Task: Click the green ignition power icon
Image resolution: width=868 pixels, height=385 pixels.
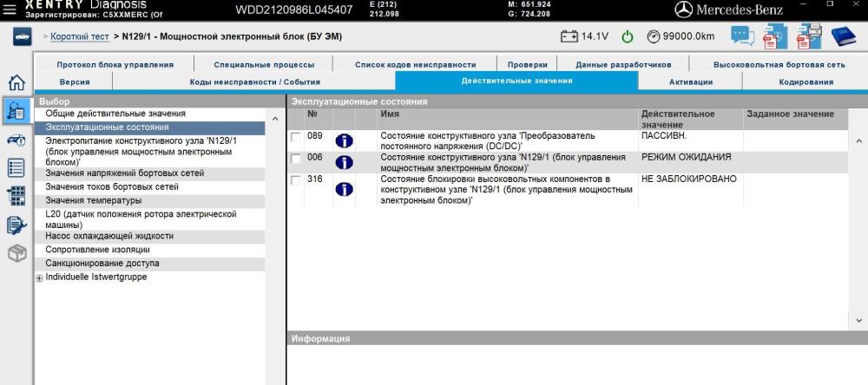Action: [628, 36]
